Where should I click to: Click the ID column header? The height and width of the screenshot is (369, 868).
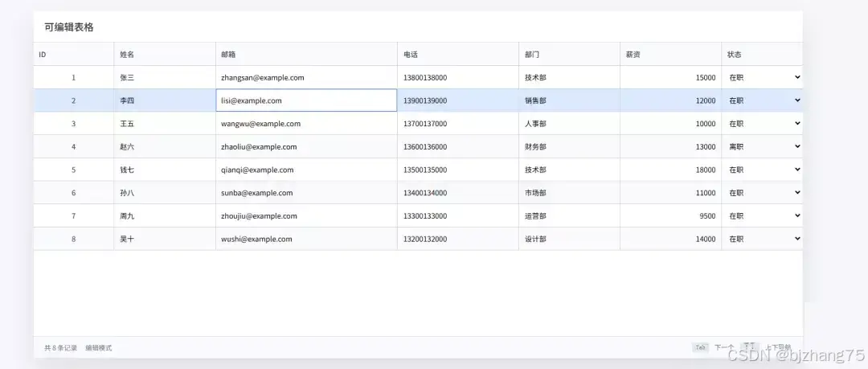pos(74,55)
